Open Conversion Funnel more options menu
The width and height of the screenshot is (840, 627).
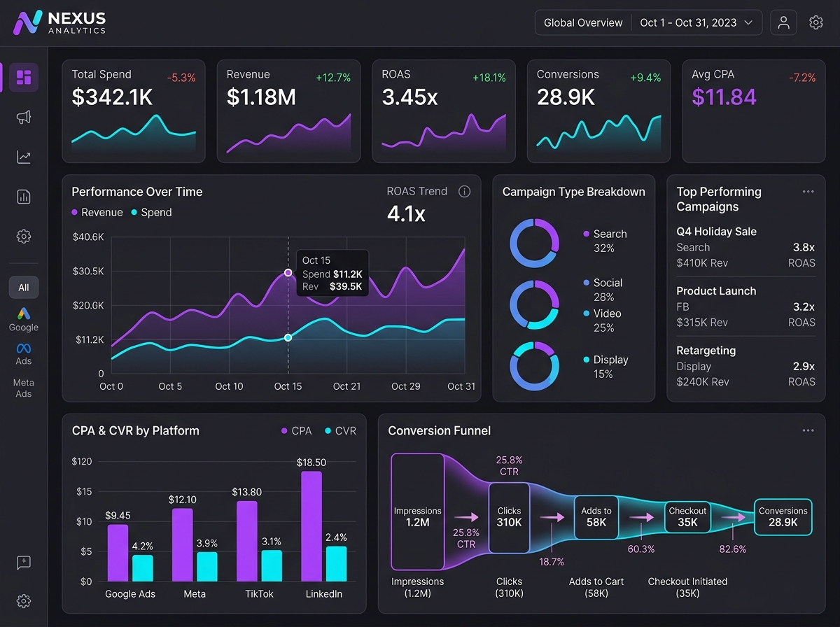808,430
